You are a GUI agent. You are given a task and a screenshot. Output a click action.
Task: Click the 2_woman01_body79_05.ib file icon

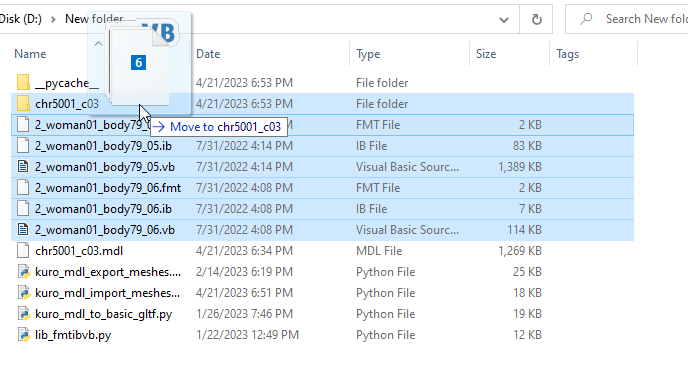point(23,146)
